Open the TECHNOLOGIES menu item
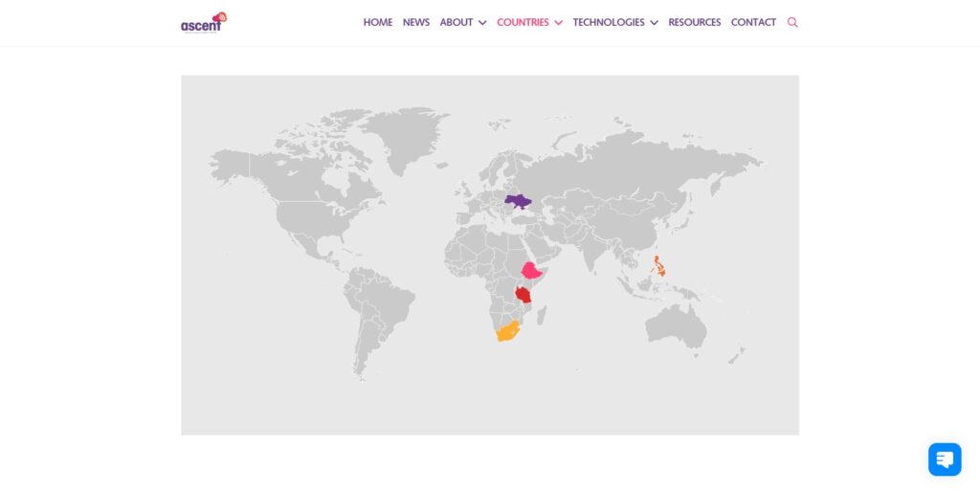The width and height of the screenshot is (980, 493). (x=609, y=22)
